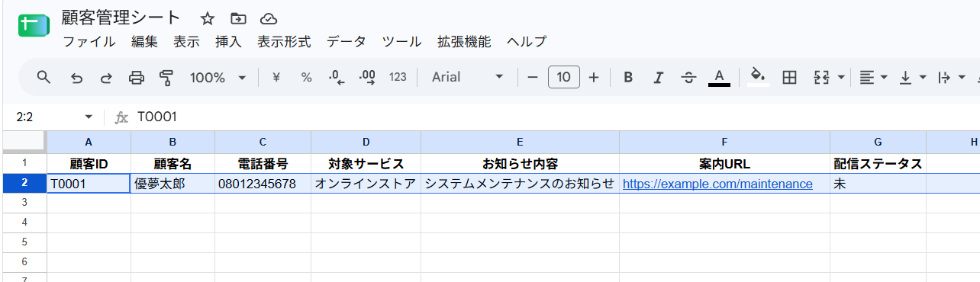Select the お知らせ内容 header cell
The height and width of the screenshot is (282, 980).
pos(520,163)
